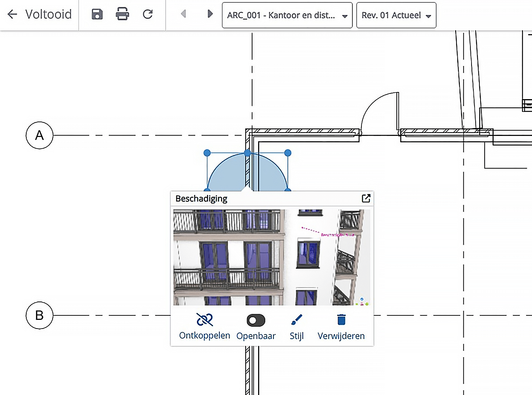Click the print icon
Viewport: 532px width, 395px height.
122,14
